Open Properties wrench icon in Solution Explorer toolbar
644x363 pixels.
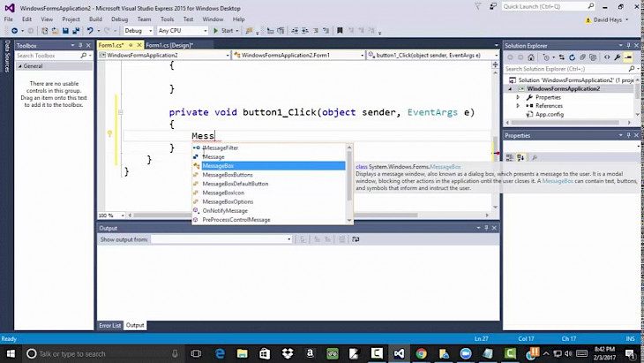tap(618, 57)
